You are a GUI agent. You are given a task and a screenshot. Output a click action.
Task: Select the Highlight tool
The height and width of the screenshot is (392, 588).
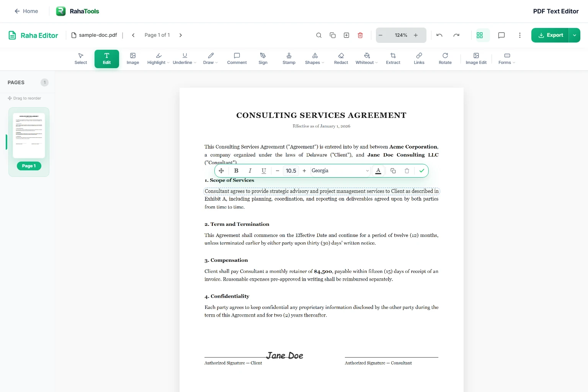pyautogui.click(x=157, y=59)
